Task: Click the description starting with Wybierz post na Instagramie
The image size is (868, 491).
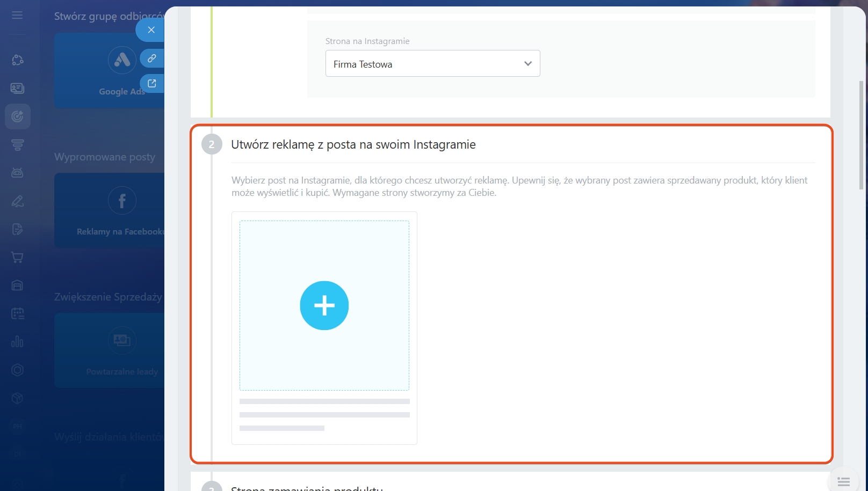Action: click(519, 186)
